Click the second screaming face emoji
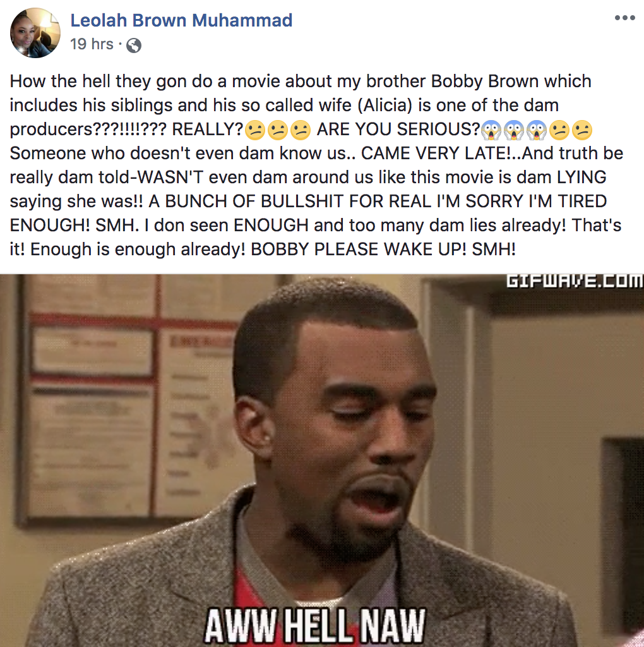Image resolution: width=644 pixels, height=647 pixels. 514,130
